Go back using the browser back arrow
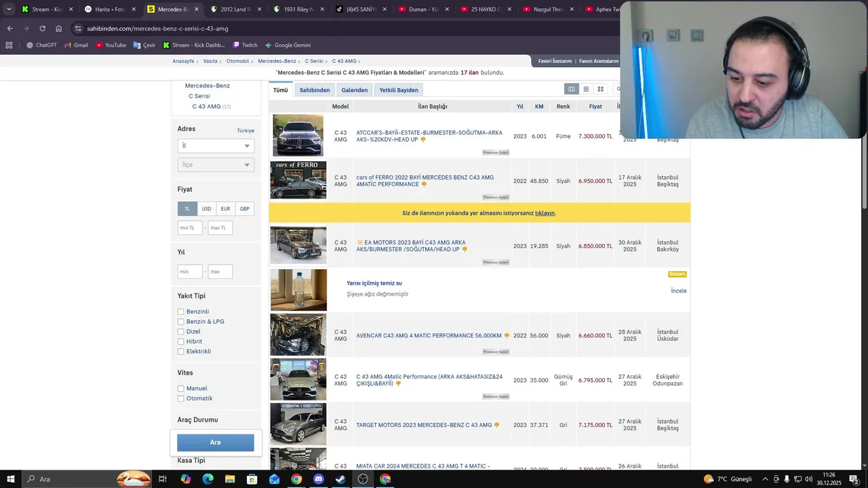Viewport: 868px width, 488px height. click(x=9, y=28)
